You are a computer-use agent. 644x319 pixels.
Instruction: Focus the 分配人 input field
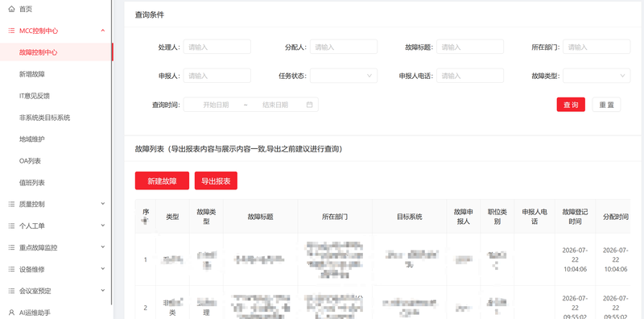pyautogui.click(x=344, y=47)
